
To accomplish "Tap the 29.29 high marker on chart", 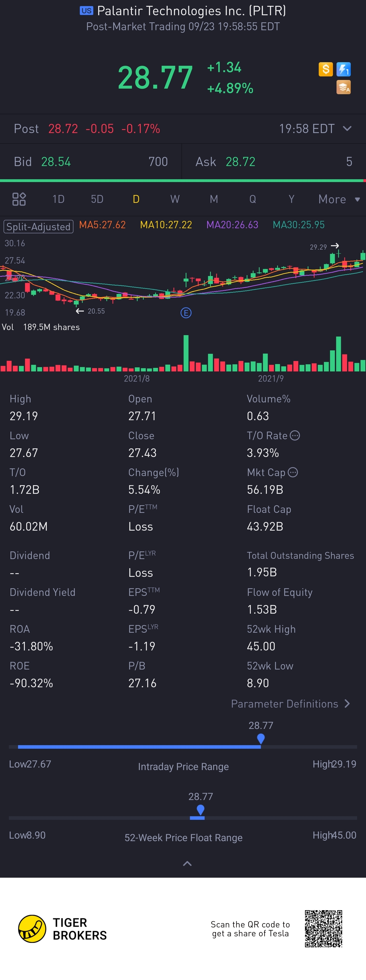I will pos(324,247).
